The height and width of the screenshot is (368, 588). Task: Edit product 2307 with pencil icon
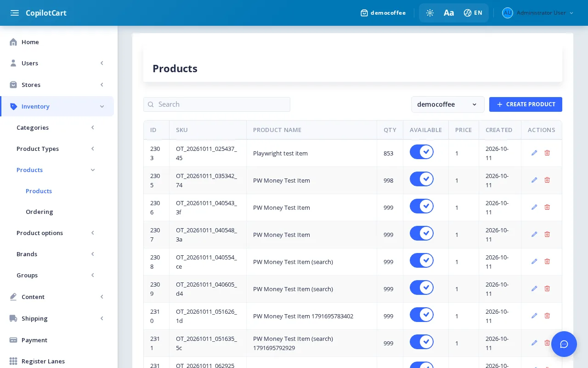[x=534, y=234]
